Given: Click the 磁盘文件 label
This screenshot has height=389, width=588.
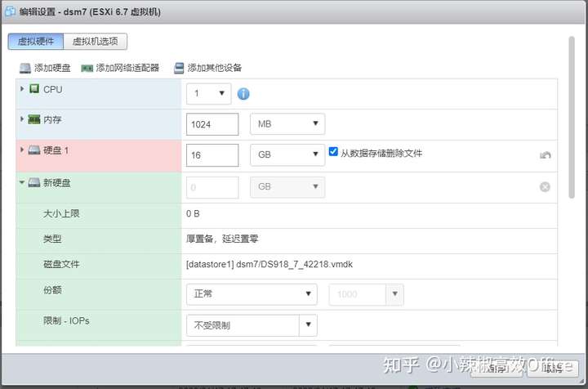Looking at the screenshot, I should [61, 264].
